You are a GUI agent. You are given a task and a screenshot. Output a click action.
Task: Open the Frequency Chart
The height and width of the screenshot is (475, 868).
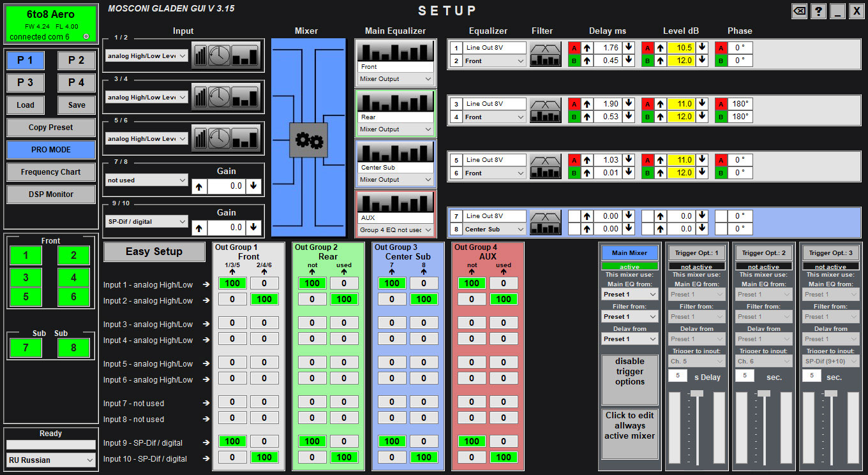coord(51,172)
